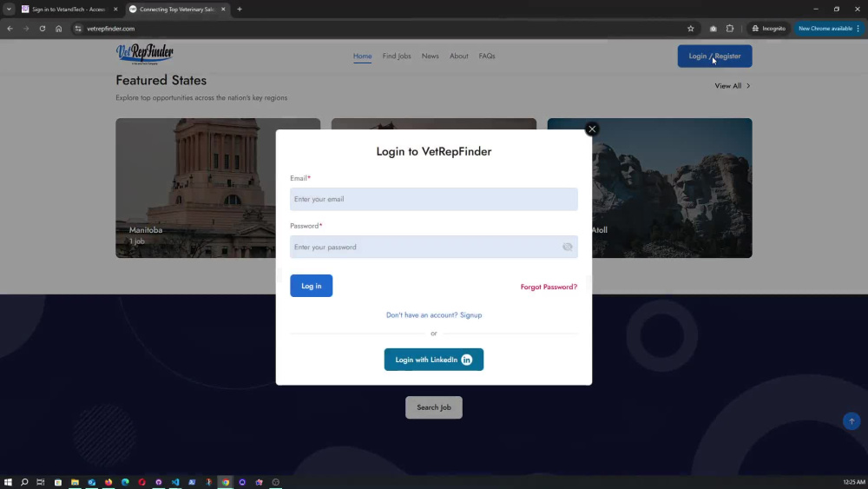Open browser home page icon
This screenshot has width=868, height=489.
click(x=59, y=29)
